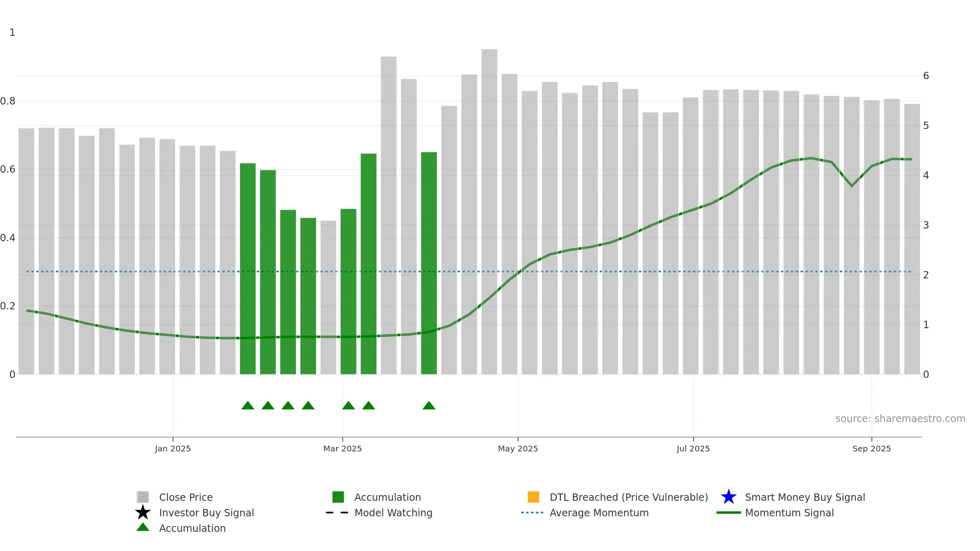
Task: Toggle the Close Price legend label
Action: click(186, 497)
